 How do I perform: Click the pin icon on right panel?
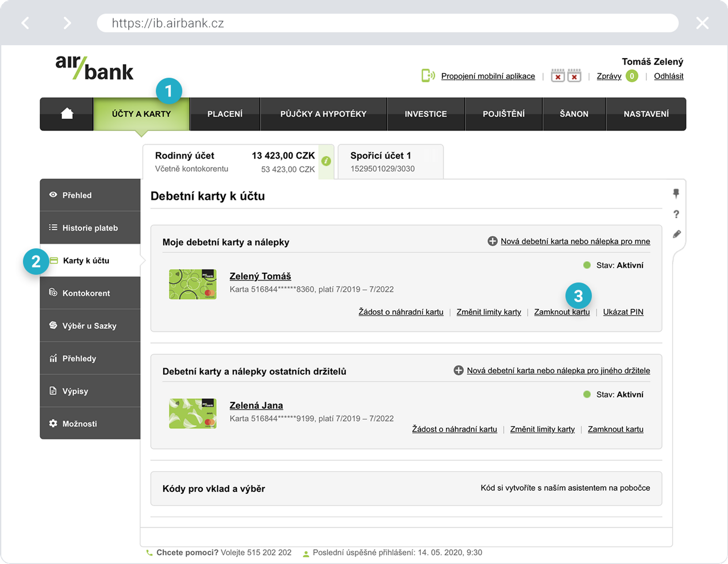(676, 194)
